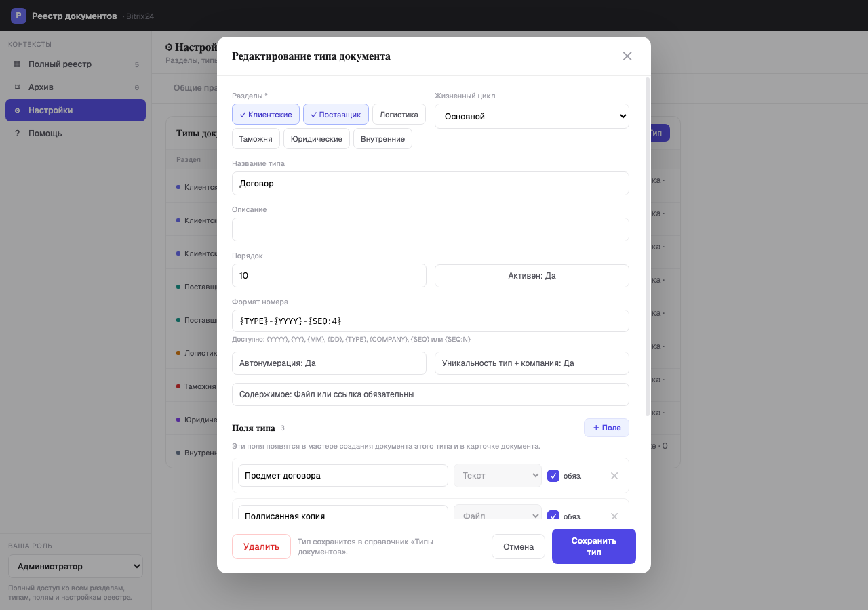Toggle Автонумерация: Да

click(329, 363)
